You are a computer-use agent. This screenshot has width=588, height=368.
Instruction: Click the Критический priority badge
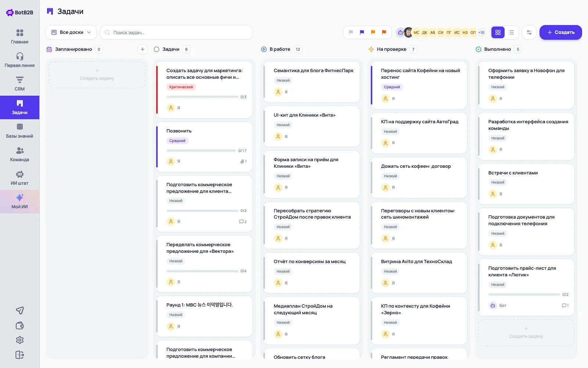point(181,87)
